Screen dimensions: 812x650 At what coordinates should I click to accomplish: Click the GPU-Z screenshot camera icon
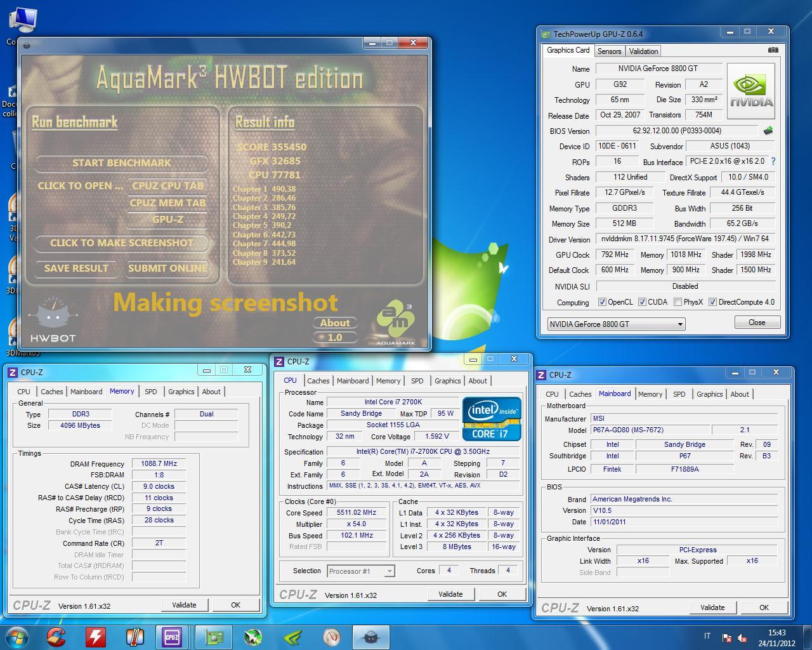(x=773, y=50)
